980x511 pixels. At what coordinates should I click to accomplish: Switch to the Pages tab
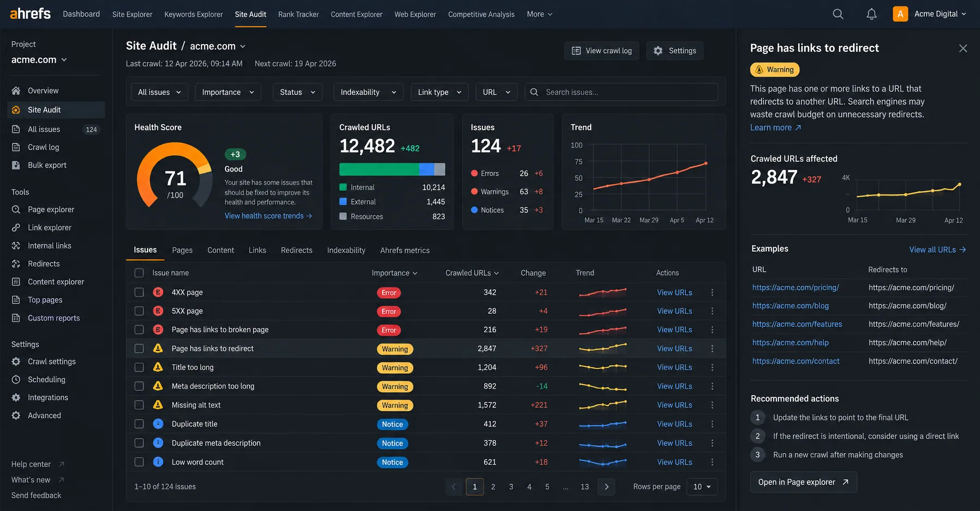[x=182, y=250]
